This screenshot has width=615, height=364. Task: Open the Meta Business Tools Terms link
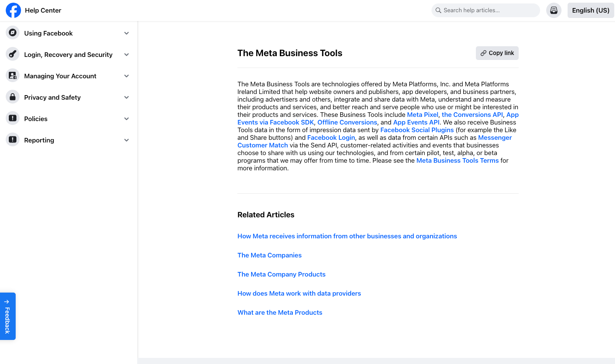click(458, 160)
